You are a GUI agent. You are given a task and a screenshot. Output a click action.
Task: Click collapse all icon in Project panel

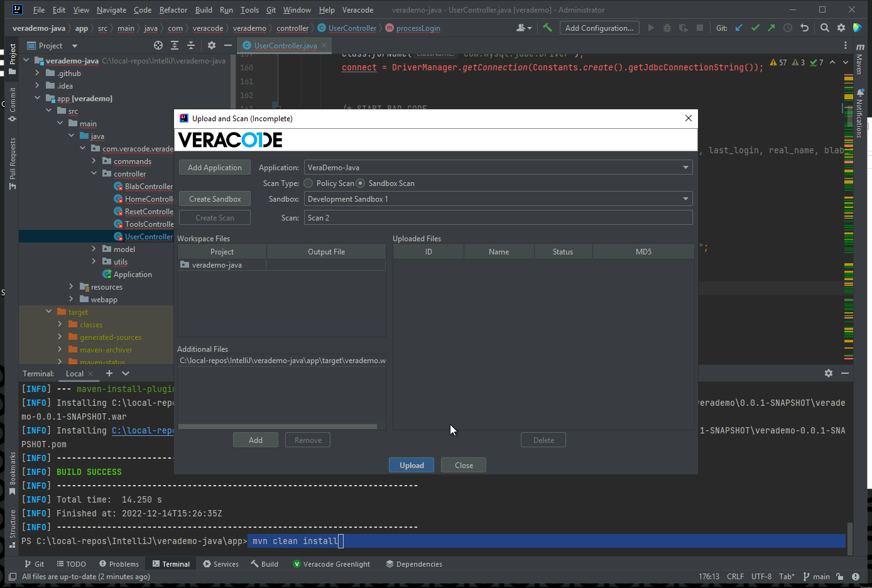point(191,45)
